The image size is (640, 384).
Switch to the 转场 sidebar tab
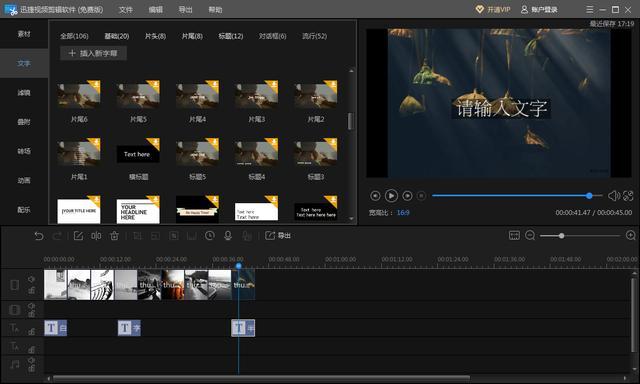point(24,151)
